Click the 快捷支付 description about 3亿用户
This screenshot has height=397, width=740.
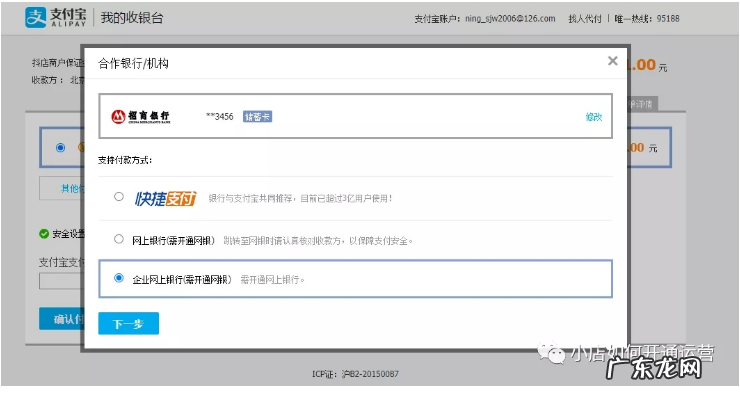pyautogui.click(x=300, y=198)
